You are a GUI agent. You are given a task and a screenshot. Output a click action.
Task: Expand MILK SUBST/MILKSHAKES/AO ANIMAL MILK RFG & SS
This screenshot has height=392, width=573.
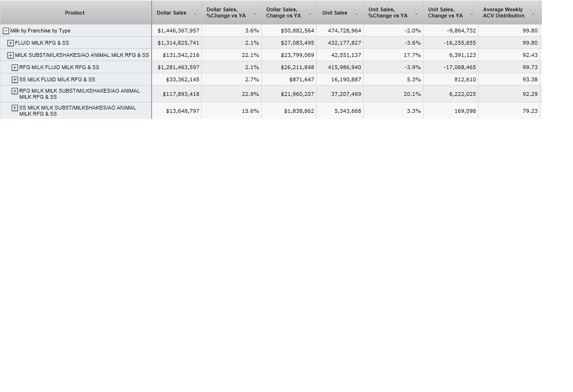pos(10,55)
